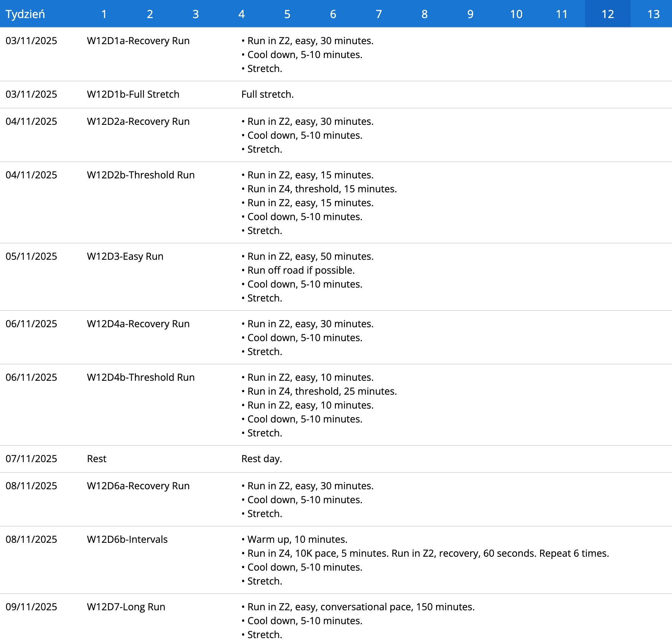Select highlighted week 12 tab
The width and height of the screenshot is (672, 644).
[608, 14]
